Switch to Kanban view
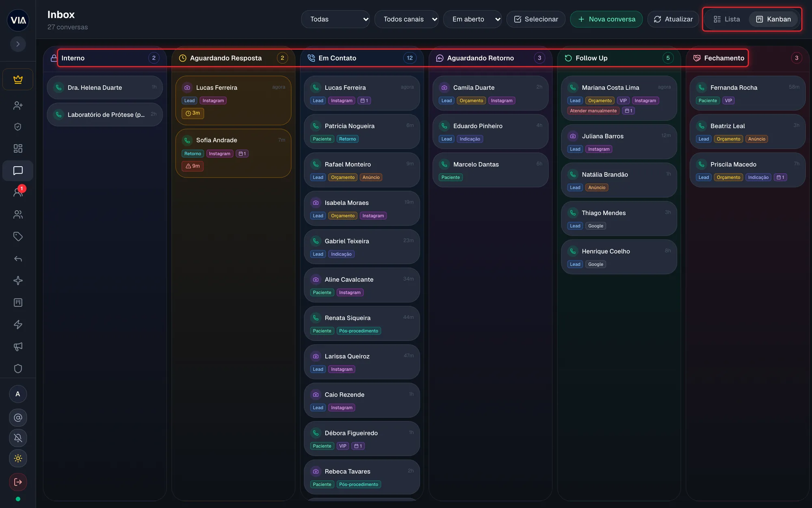Image resolution: width=812 pixels, height=508 pixels. point(773,19)
